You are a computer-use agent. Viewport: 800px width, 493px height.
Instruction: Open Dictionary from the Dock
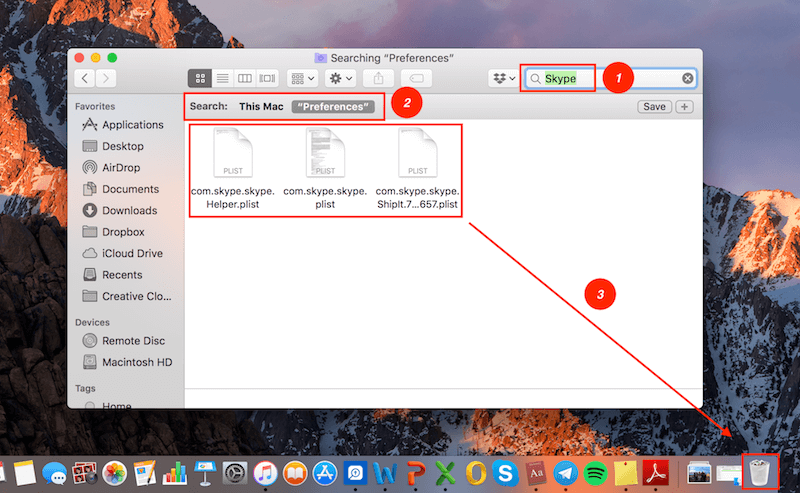tap(536, 474)
